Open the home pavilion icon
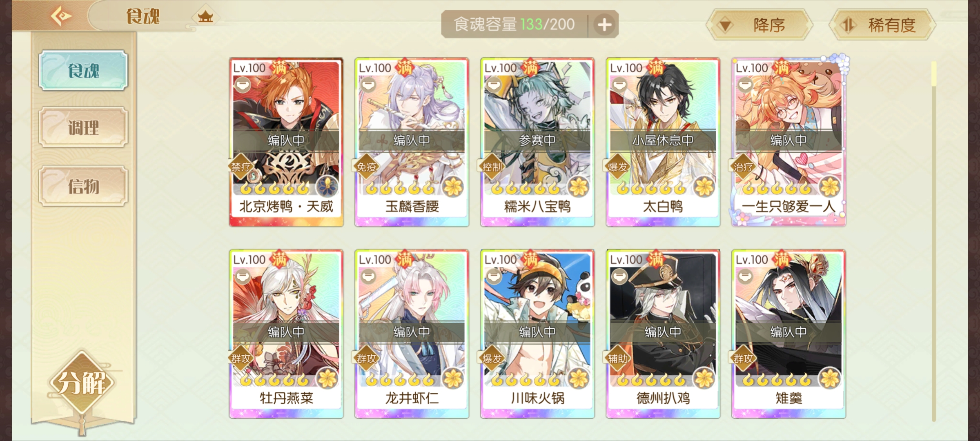 [x=205, y=16]
